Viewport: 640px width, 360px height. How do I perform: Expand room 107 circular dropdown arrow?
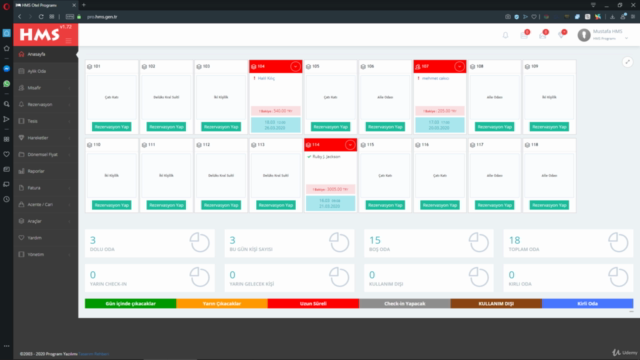(459, 67)
